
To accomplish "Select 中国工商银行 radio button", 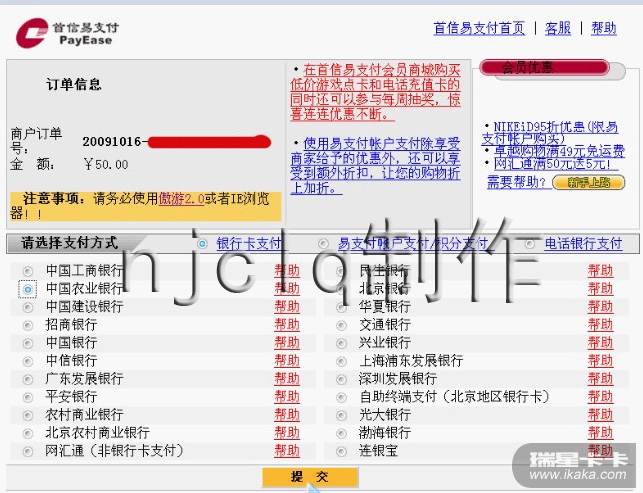I will click(x=28, y=271).
